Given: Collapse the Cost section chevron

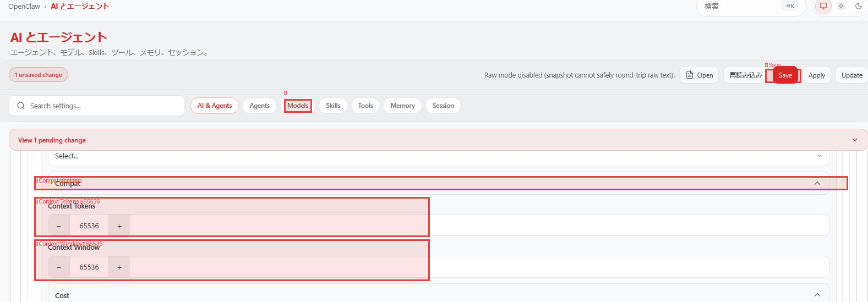Looking at the screenshot, I should [817, 295].
